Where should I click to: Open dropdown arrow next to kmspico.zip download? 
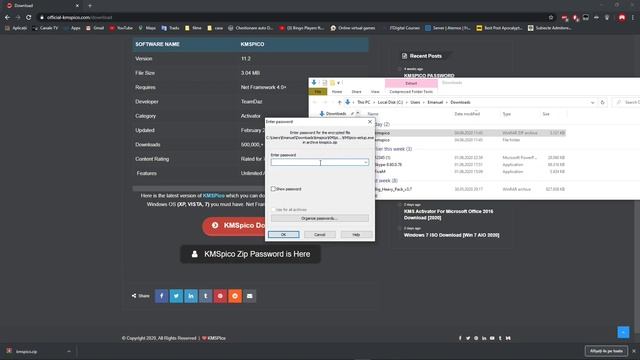point(69,351)
